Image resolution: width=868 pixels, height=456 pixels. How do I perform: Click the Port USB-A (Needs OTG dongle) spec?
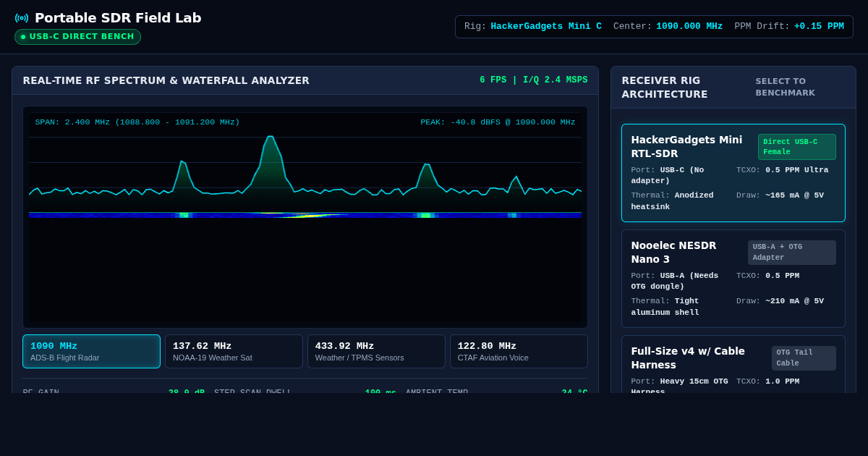676,281
